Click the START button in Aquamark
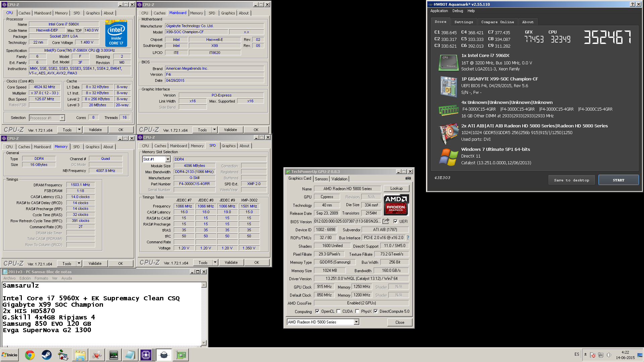 (619, 180)
